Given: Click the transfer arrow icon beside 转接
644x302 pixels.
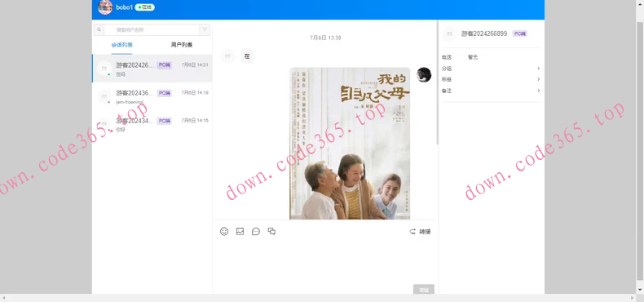Looking at the screenshot, I should click(412, 232).
